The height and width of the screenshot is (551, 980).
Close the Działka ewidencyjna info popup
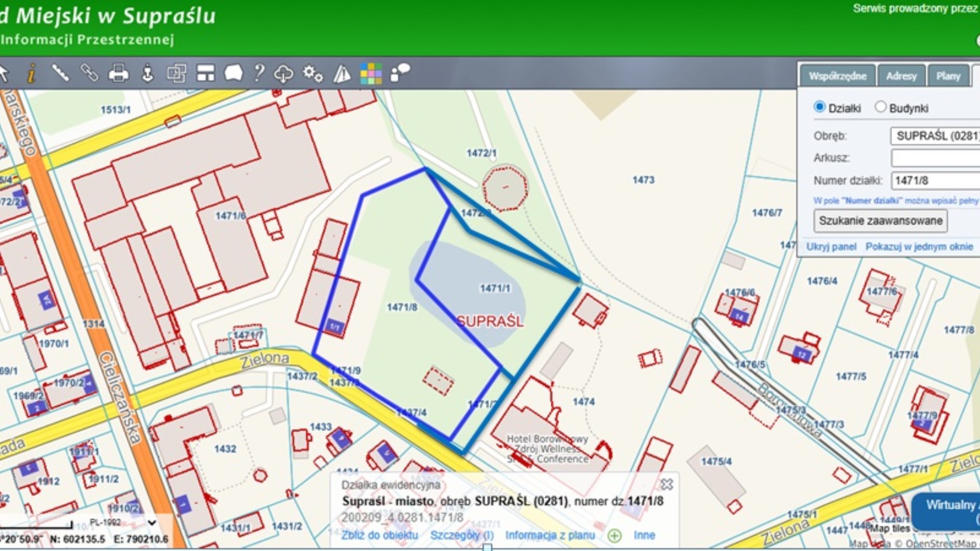click(667, 484)
